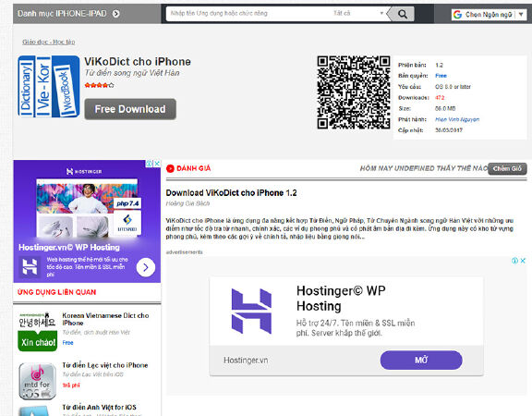Image resolution: width=532 pixels, height=416 pixels.
Task: Click the Free Download button
Action: 130,109
